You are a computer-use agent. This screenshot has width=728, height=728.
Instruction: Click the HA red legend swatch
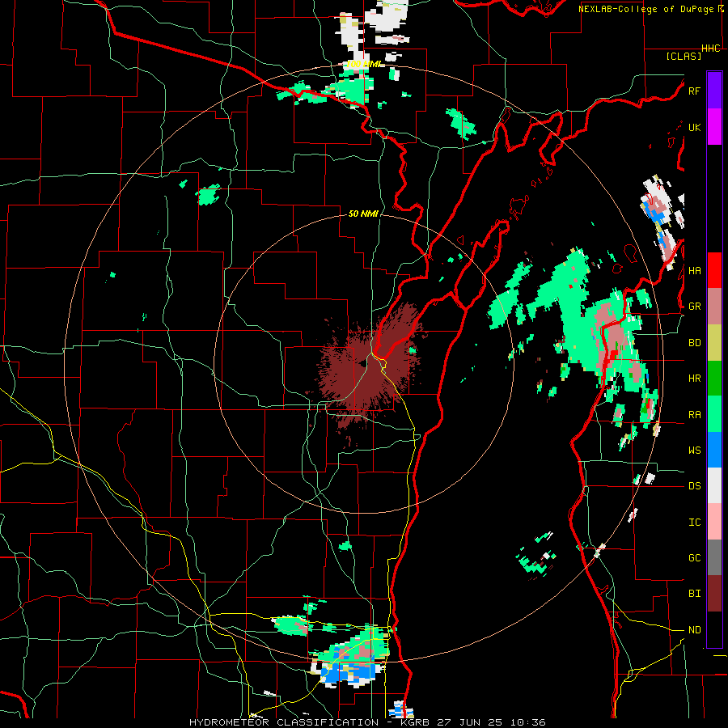(714, 270)
